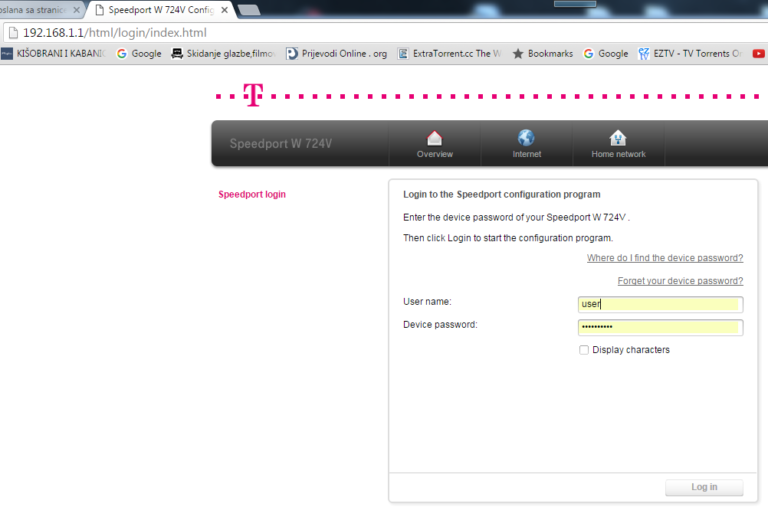Viewport: 768px width, 520px height.
Task: Open the KIŠOBRANI I KABANIC bookmark
Action: pos(53,53)
